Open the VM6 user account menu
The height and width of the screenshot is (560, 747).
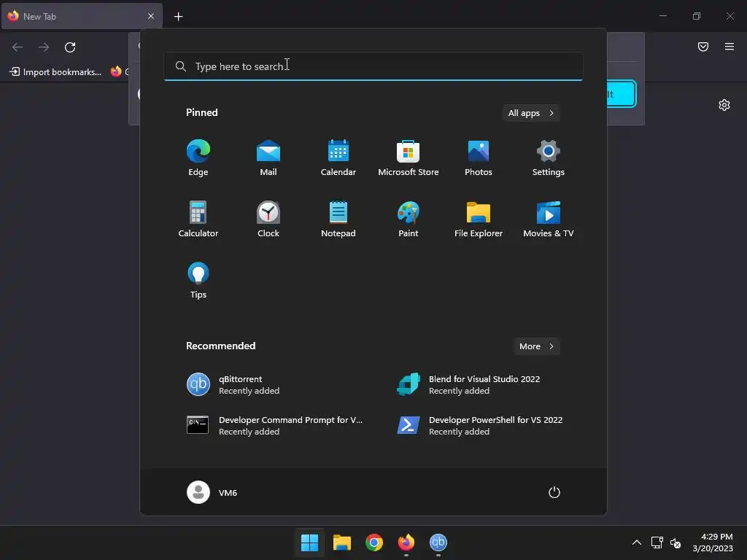point(212,492)
